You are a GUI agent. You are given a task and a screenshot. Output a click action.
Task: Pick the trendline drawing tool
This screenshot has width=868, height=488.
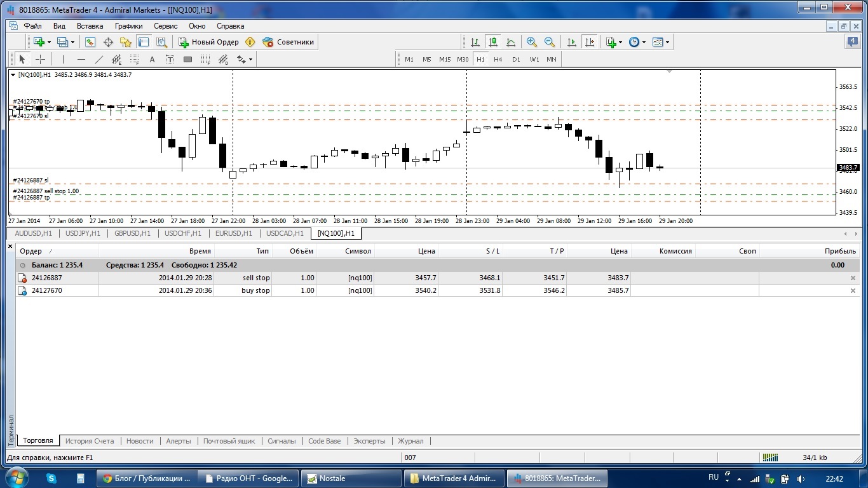98,59
